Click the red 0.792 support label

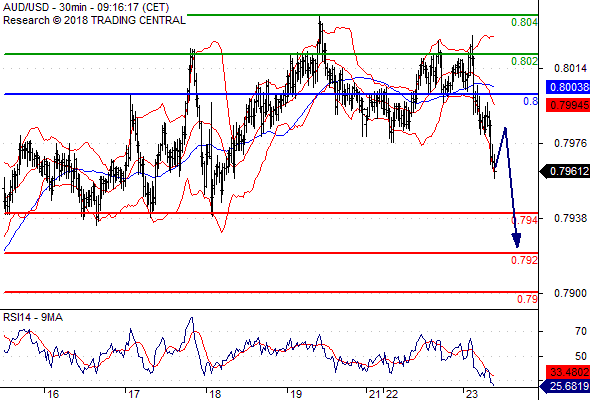click(524, 260)
